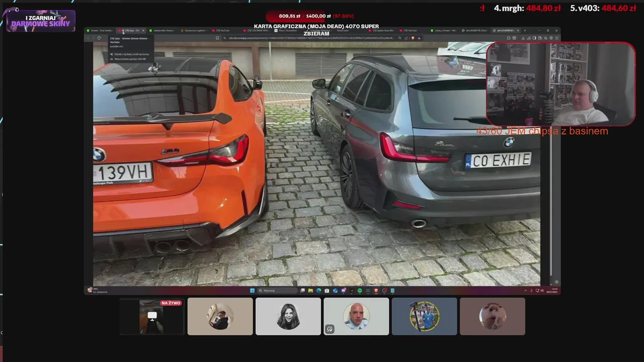Viewport: 644px width, 362px height.
Task: Switch to the Sysi - Gimme Gimme YouTube tab
Action: (x=131, y=31)
